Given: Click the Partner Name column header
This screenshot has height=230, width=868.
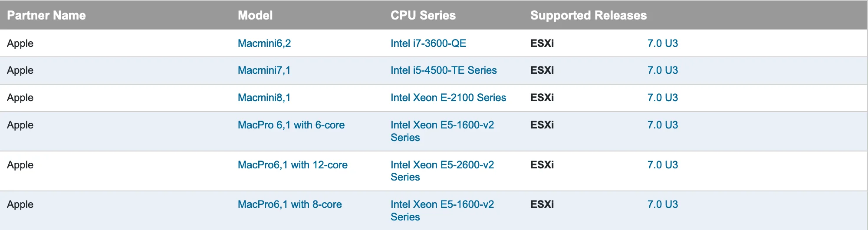Looking at the screenshot, I should pyautogui.click(x=46, y=16).
